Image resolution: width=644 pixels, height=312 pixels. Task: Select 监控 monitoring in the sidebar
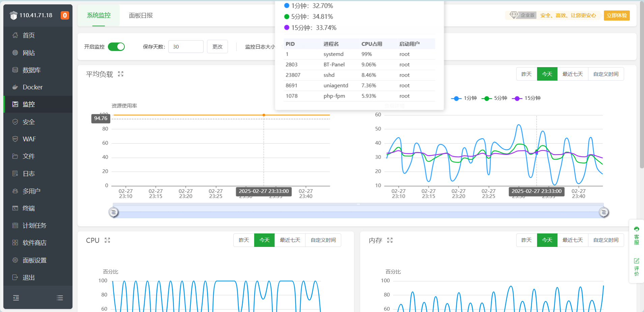pyautogui.click(x=38, y=104)
